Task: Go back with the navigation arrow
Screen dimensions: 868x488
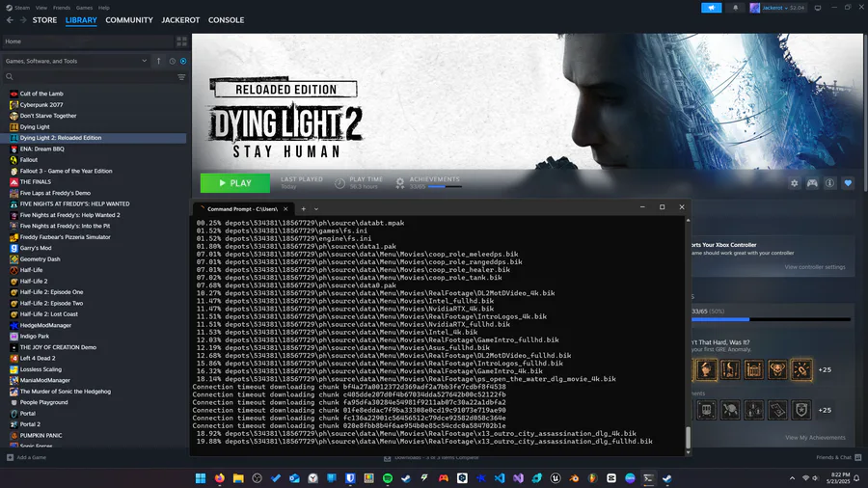Action: pyautogui.click(x=10, y=20)
